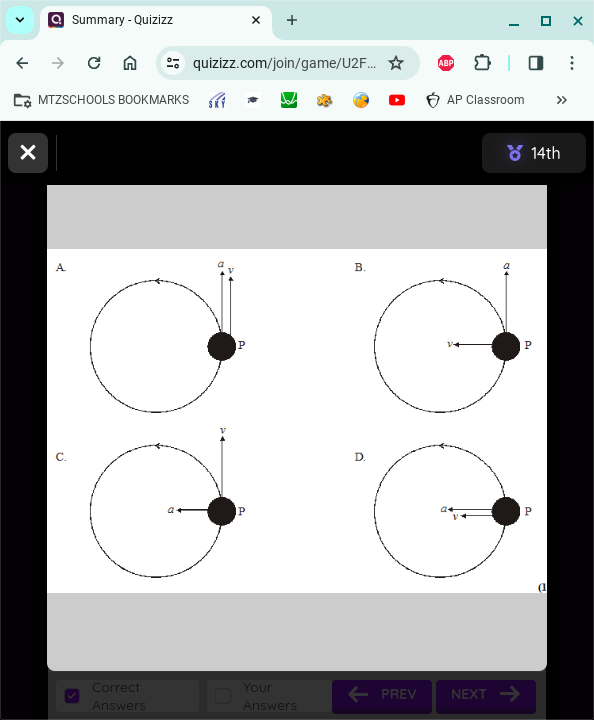Open the Skyward SKY bookmark
The image size is (594, 720).
pos(217,100)
